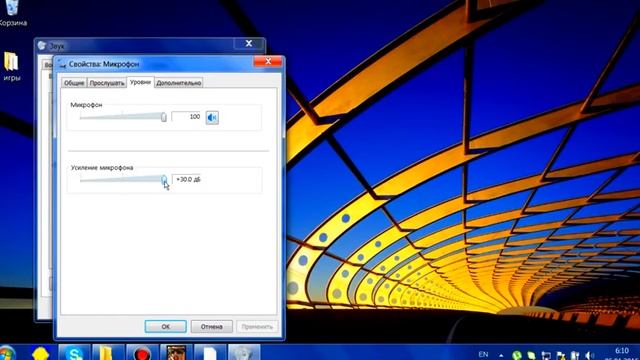Close the Свойства: Микрофон dialog
This screenshot has width=640, height=360.
[268, 61]
